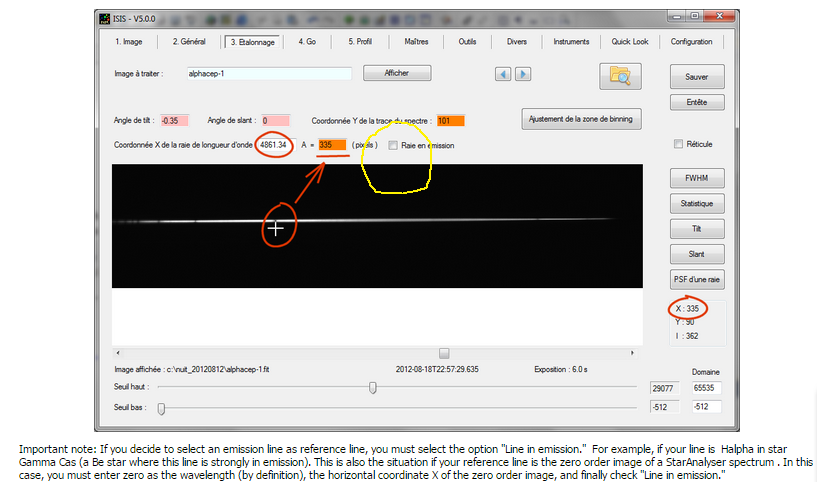817x482 pixels.
Task: Open the image file browser folder icon
Action: click(x=620, y=76)
